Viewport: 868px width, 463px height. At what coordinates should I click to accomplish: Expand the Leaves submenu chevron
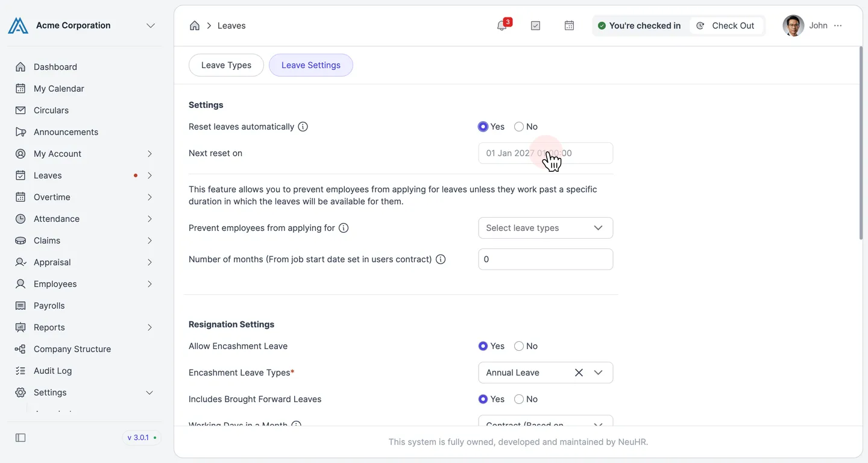(149, 175)
